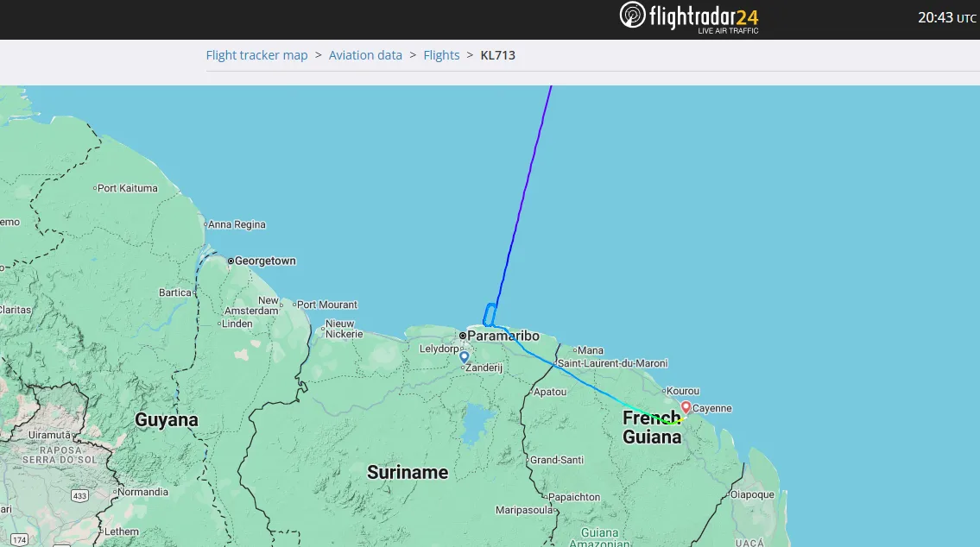The width and height of the screenshot is (980, 547).
Task: Click the route 174 road shield
Action: (19, 539)
